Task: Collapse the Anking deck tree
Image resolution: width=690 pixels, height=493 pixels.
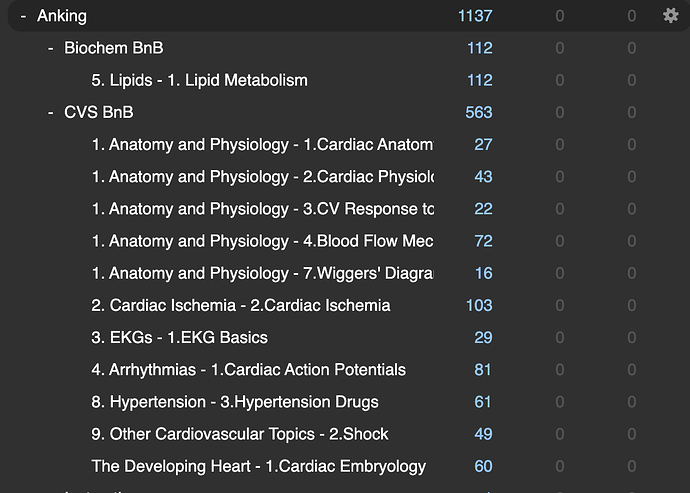Action: point(23,16)
